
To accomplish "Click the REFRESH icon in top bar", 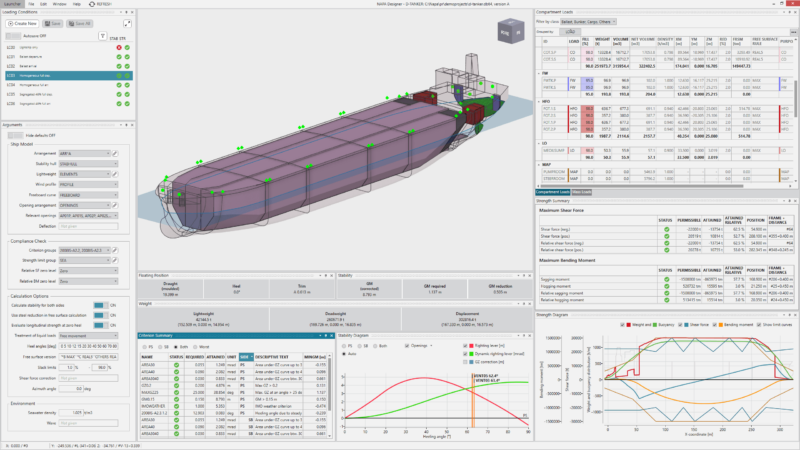I will tap(92, 4).
